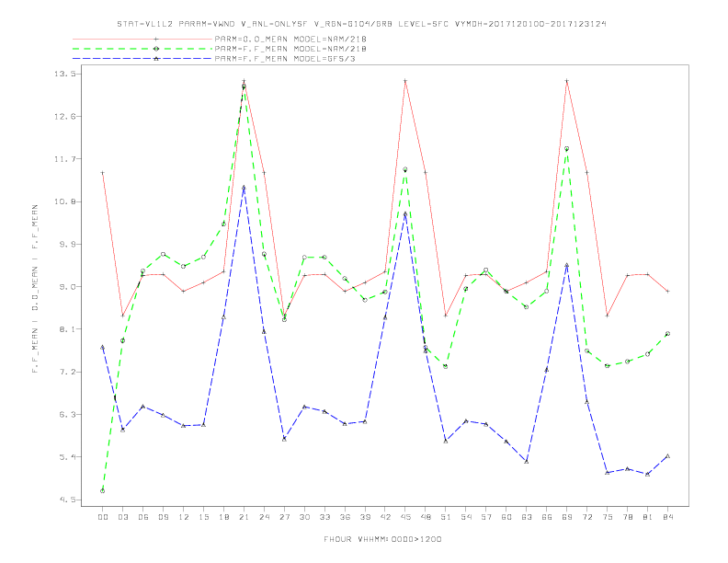This screenshot has height=563, width=728.
Task: Click blue triangle data point at hour 00
Action: (103, 347)
